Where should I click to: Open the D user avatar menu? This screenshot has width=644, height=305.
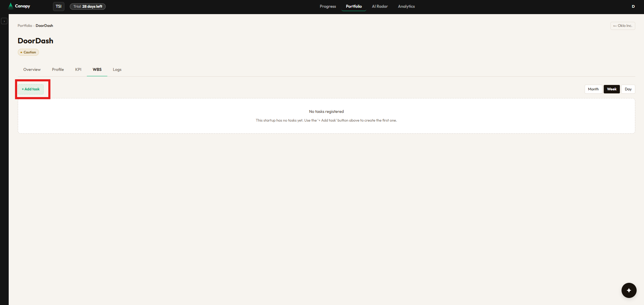coord(633,6)
